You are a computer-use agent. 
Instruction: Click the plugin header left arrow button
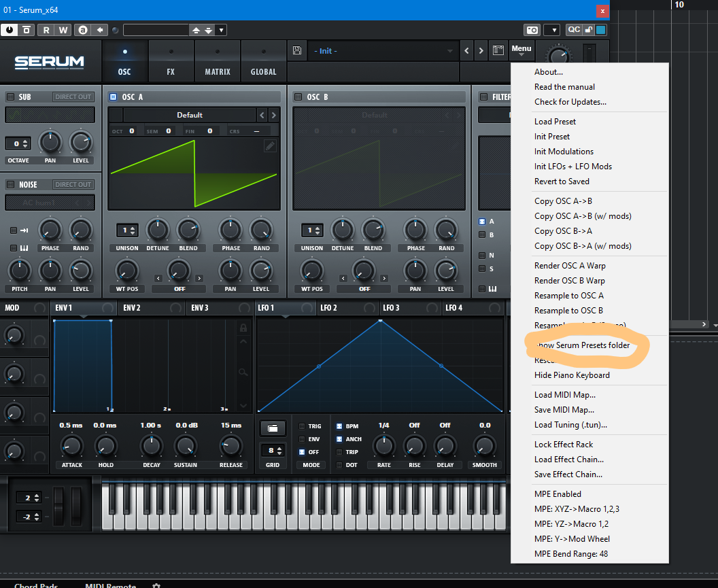coord(99,30)
